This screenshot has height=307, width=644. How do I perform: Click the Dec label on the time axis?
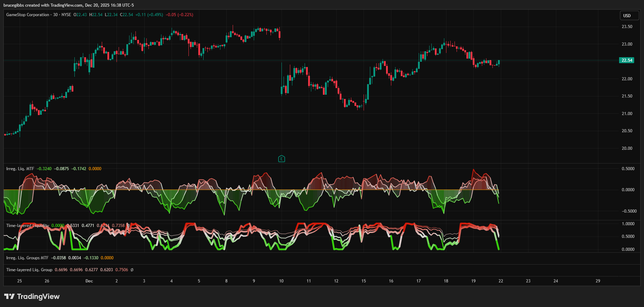89,281
